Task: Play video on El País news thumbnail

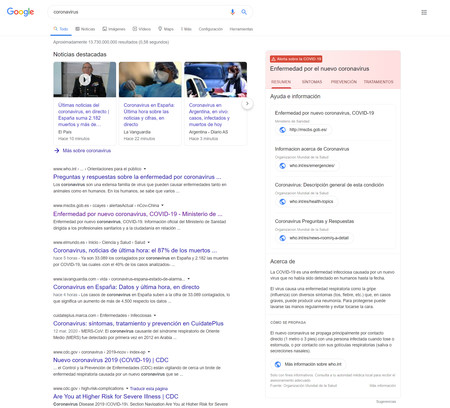Action: tap(85, 79)
